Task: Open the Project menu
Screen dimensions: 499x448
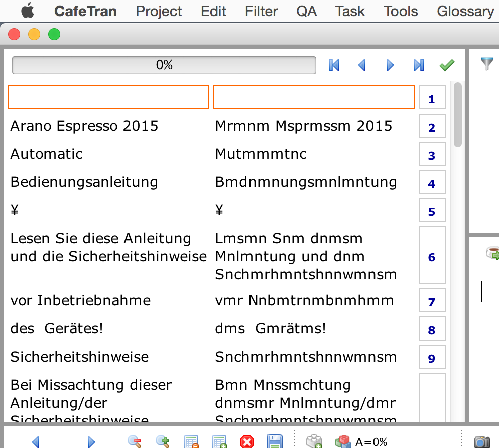Action: click(159, 11)
